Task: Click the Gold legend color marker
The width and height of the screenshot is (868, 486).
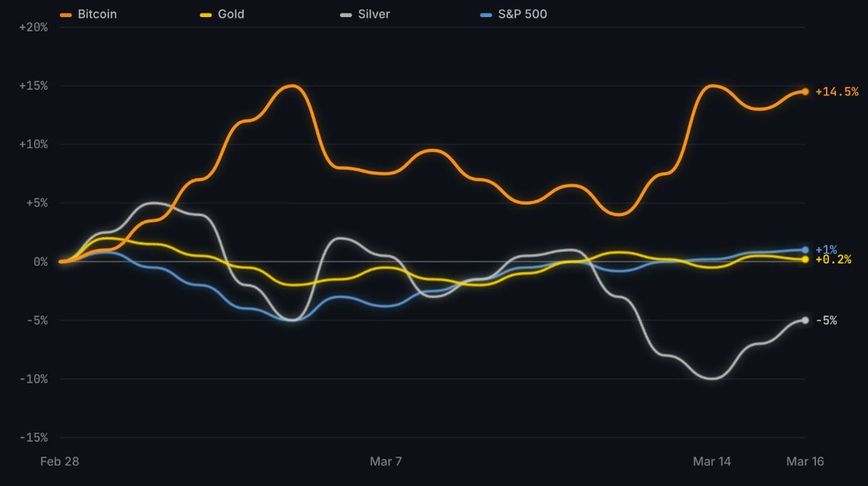Action: coord(205,14)
